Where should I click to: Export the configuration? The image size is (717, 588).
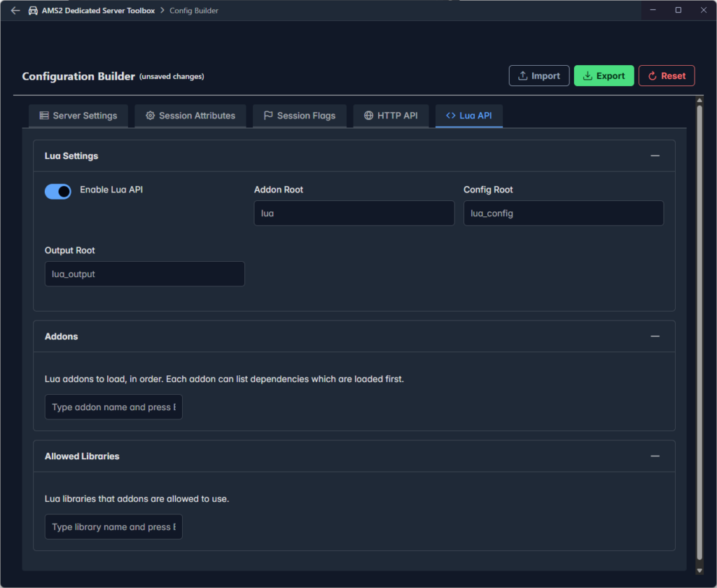coord(604,76)
